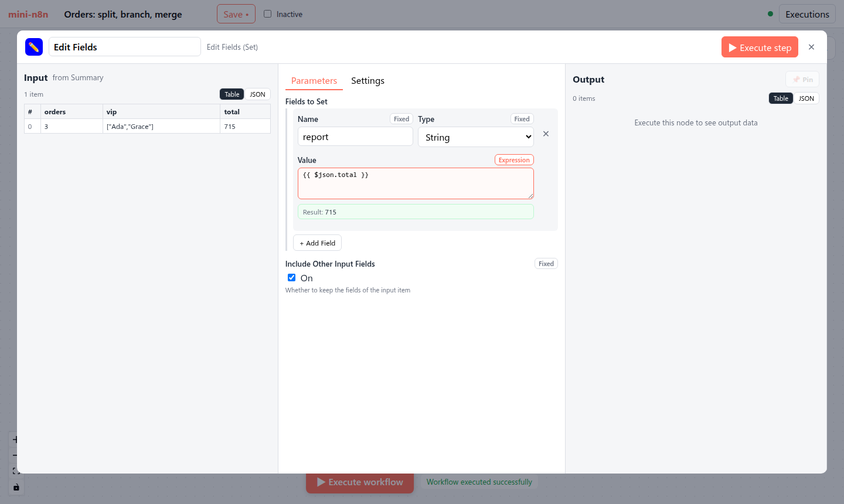This screenshot has height=504, width=844.
Task: Click the vip column header
Action: click(x=161, y=112)
